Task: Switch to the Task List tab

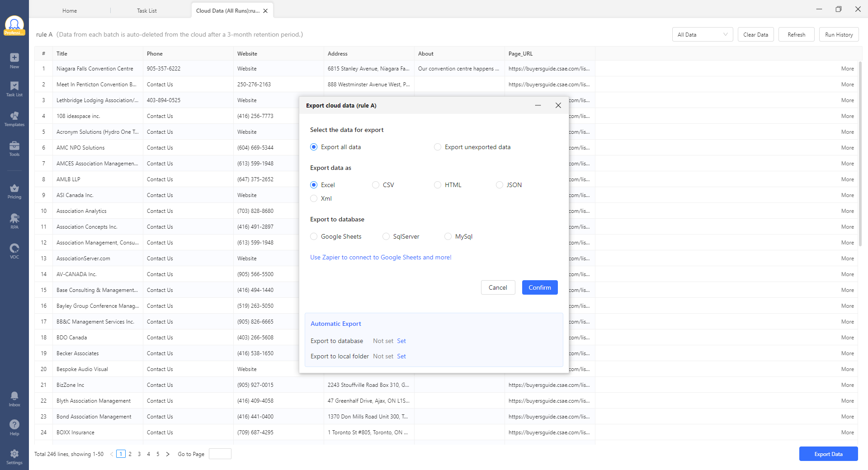Action: point(147,11)
